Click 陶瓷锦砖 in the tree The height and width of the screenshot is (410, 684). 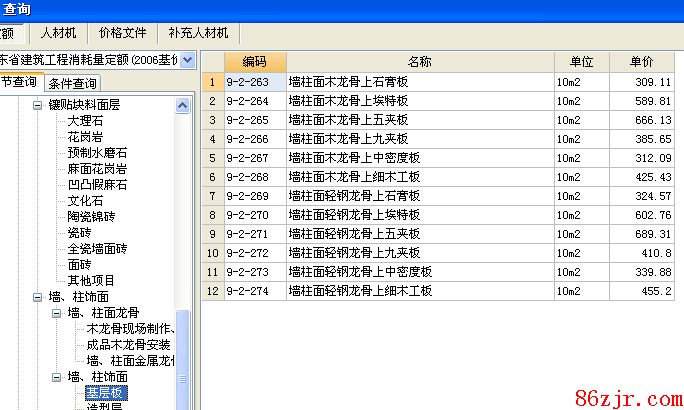click(x=91, y=217)
